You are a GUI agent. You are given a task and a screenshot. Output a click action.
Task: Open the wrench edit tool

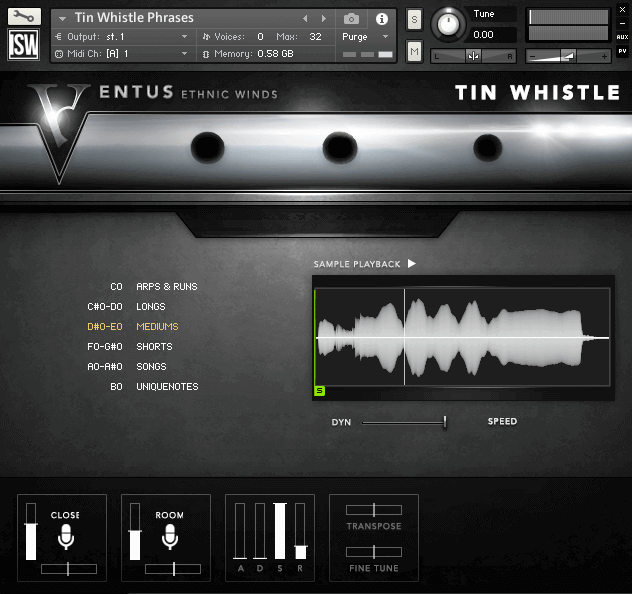click(24, 17)
